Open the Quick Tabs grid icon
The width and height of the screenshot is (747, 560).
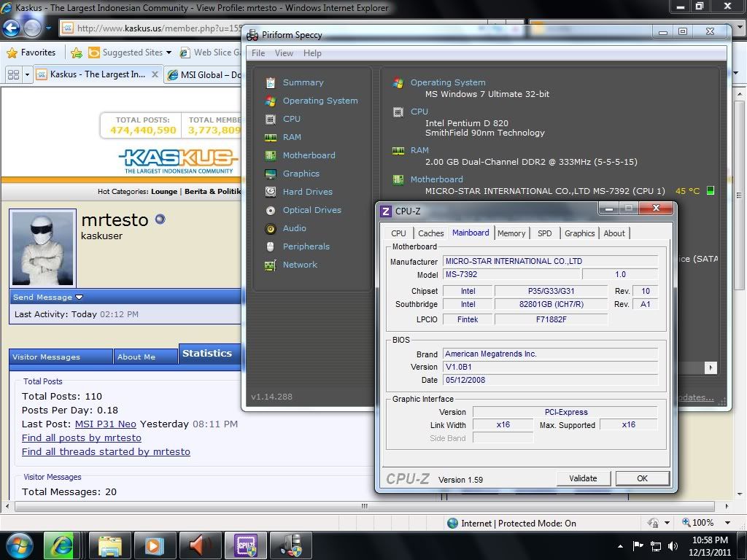[13, 75]
